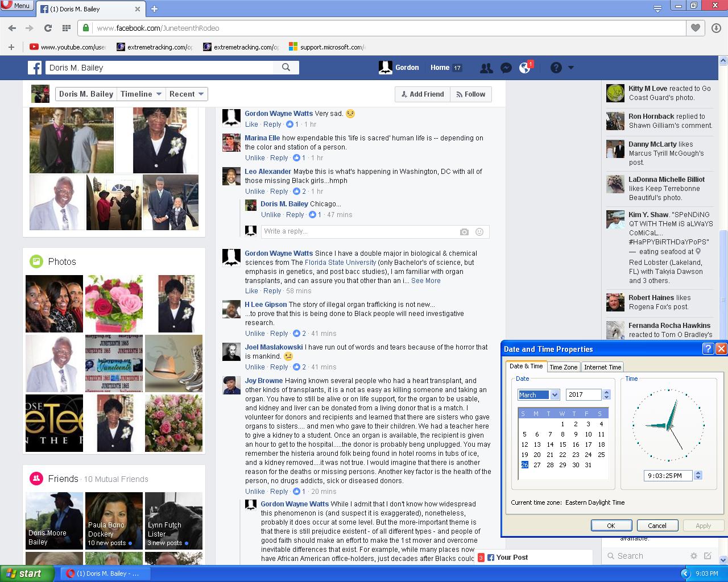The height and width of the screenshot is (582, 728).
Task: Open Facebook friend requests icon
Action: point(486,68)
